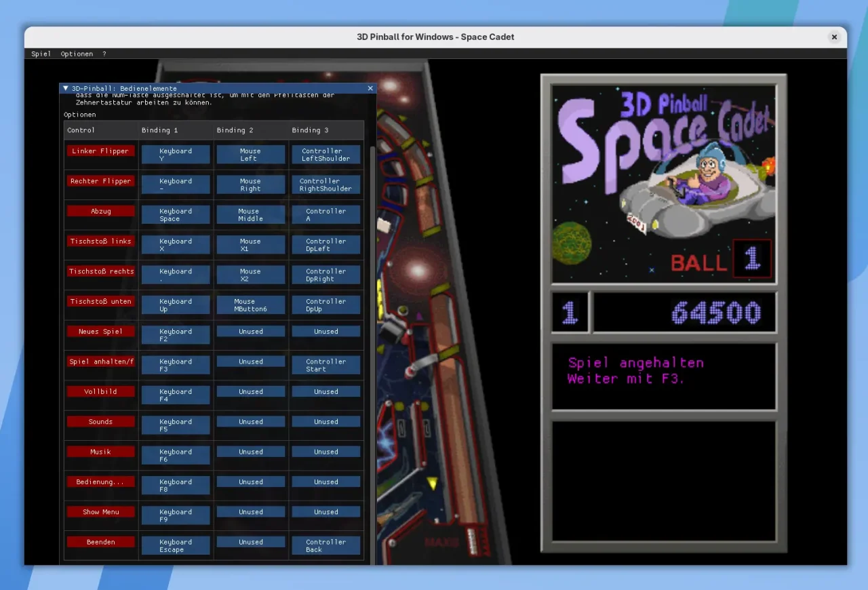Open the Spiel menu

point(41,54)
